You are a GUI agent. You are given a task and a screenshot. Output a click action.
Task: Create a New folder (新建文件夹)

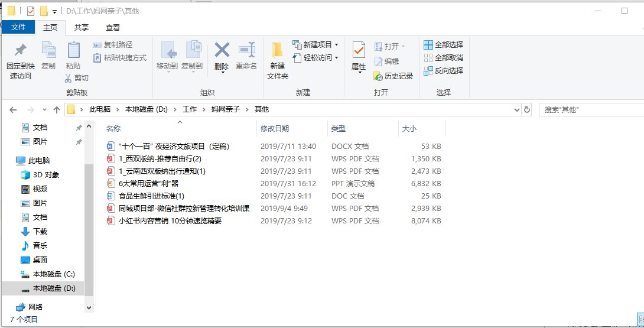pos(278,61)
